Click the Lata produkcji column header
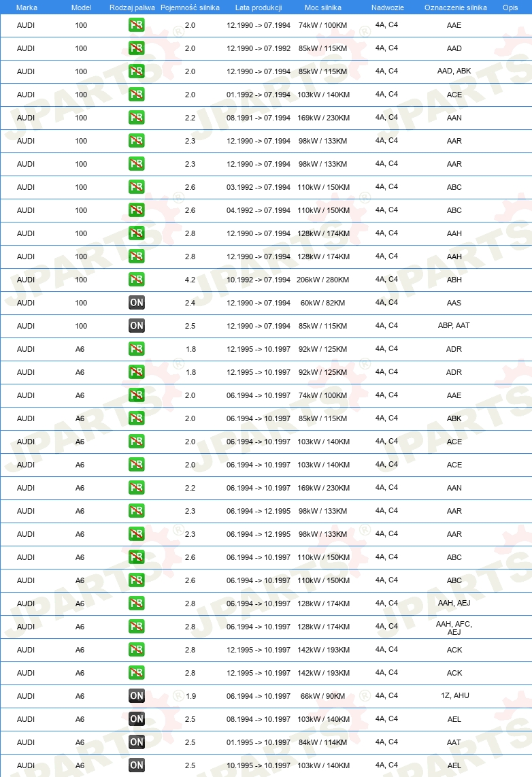 pyautogui.click(x=259, y=7)
